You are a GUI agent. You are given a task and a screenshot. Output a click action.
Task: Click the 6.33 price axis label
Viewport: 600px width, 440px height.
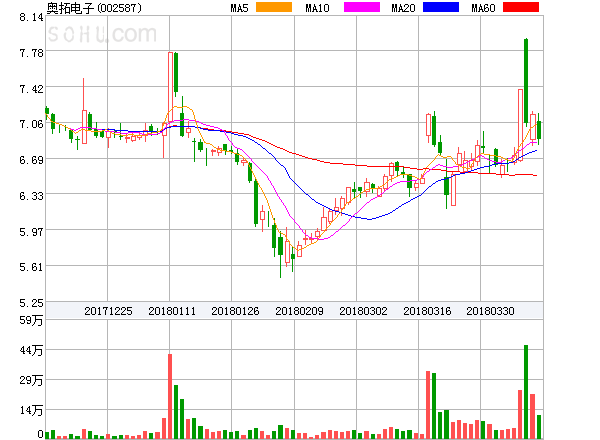point(31,196)
